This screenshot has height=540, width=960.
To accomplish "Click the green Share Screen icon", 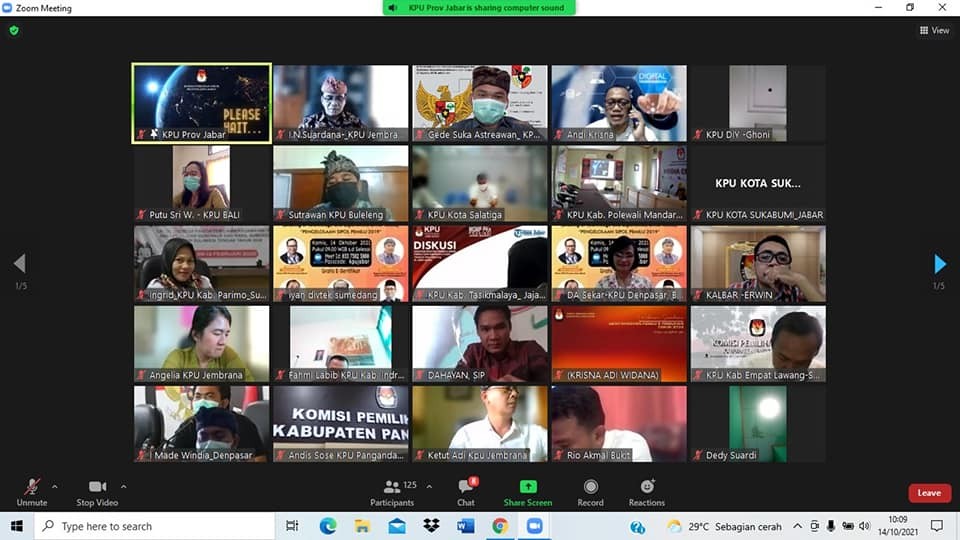I will click(527, 487).
